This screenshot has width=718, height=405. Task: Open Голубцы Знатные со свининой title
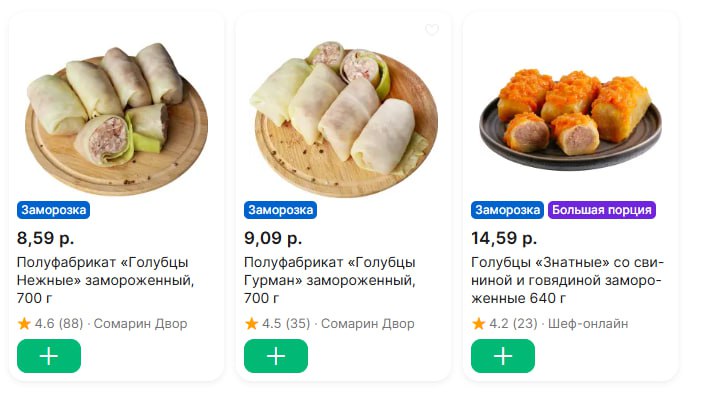tap(567, 280)
